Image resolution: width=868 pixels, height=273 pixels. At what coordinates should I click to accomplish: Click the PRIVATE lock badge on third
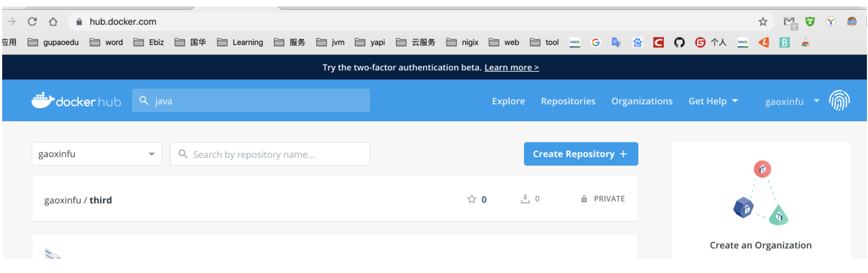(603, 199)
